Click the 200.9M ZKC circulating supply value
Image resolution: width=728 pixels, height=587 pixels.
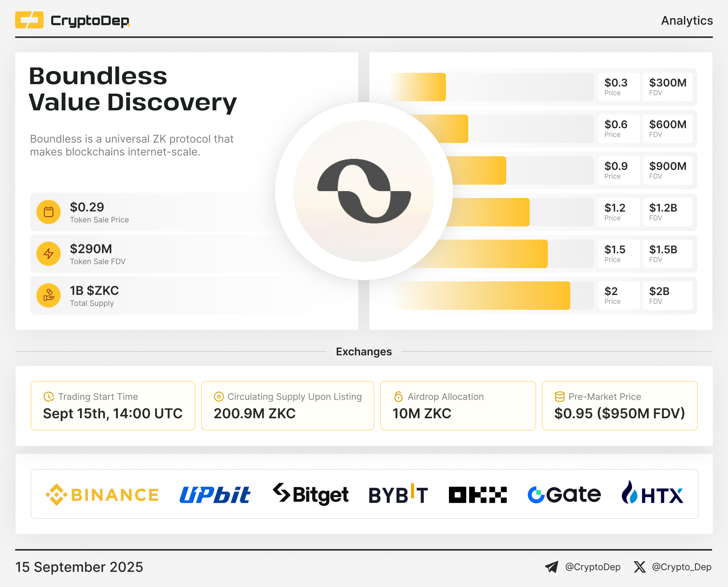(x=254, y=413)
